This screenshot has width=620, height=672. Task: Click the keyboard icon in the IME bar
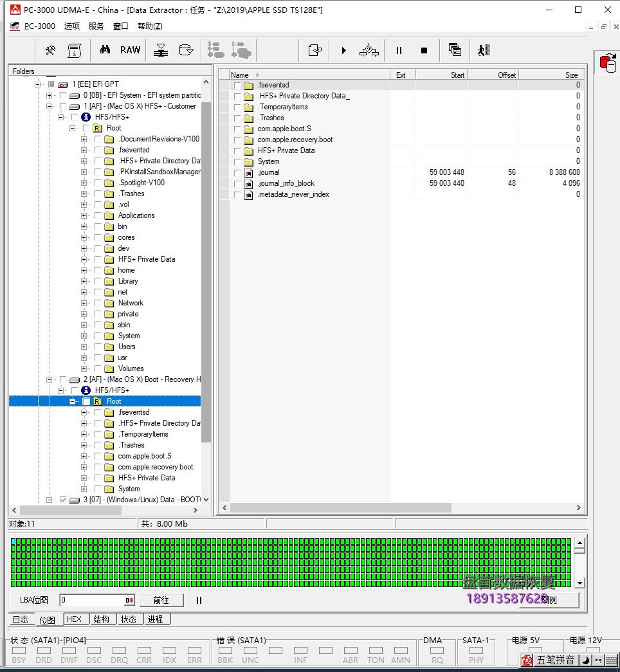tap(611, 660)
